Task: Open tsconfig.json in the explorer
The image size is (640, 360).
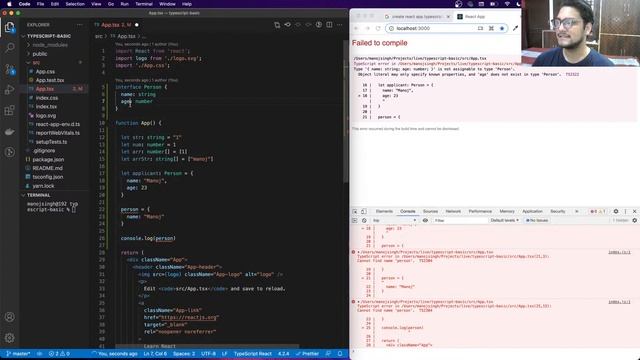Action: pos(48,177)
